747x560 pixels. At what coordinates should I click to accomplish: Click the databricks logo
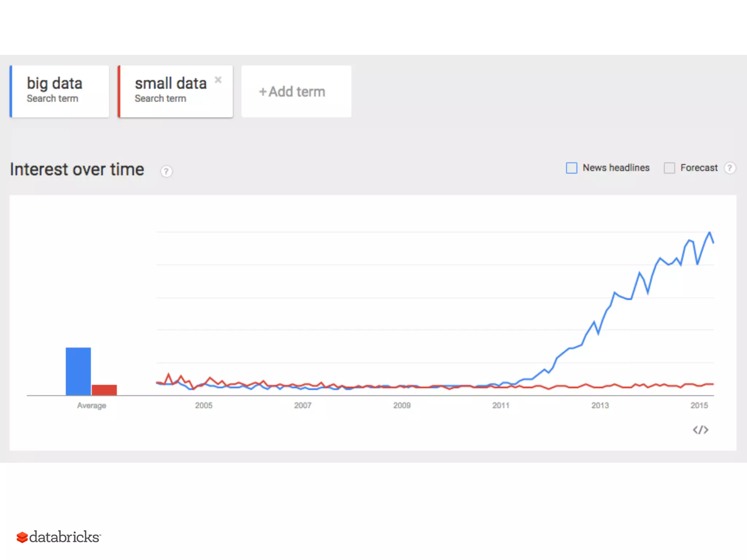pos(58,537)
